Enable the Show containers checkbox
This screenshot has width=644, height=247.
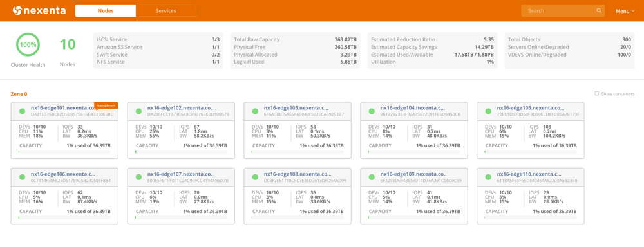point(597,93)
